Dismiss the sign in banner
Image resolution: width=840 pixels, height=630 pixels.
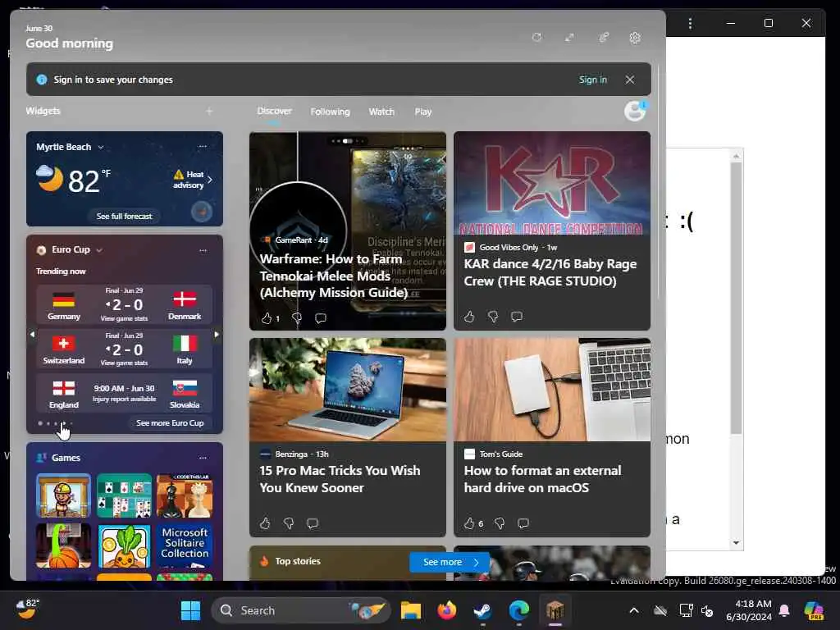(x=630, y=80)
